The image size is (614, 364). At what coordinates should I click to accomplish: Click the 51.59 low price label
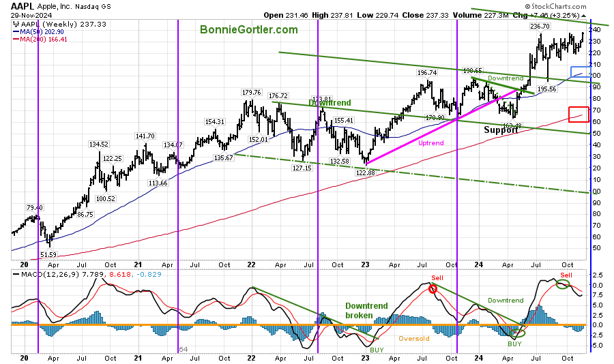pyautogui.click(x=48, y=254)
